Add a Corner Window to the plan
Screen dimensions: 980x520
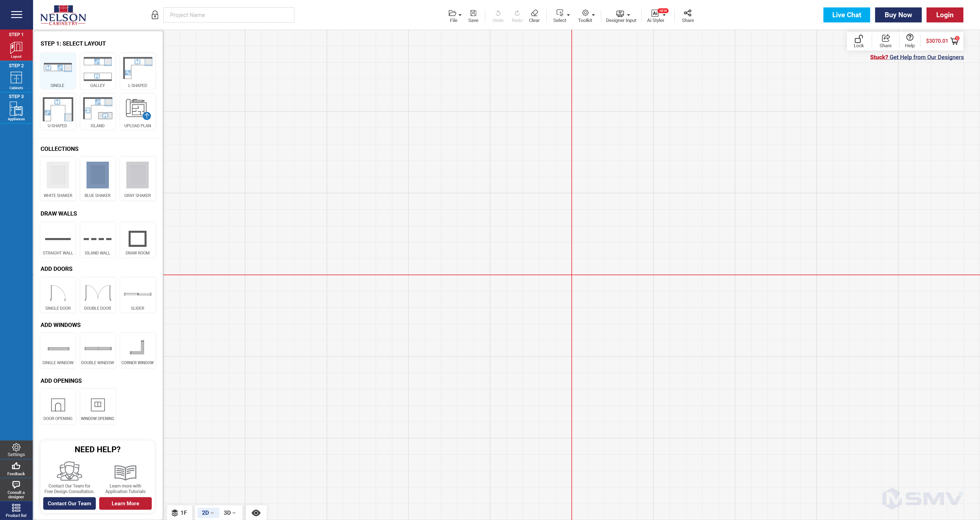tap(137, 350)
